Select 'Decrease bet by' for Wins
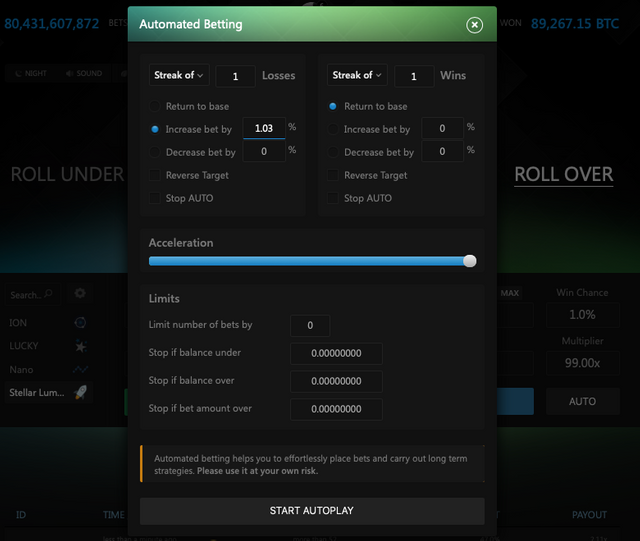The height and width of the screenshot is (541, 640). (333, 152)
